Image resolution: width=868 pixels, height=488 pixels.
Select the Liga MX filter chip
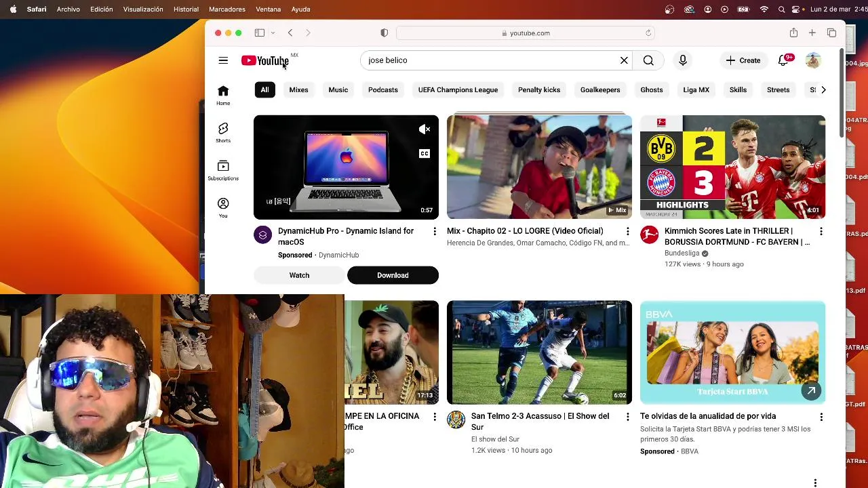click(x=696, y=89)
